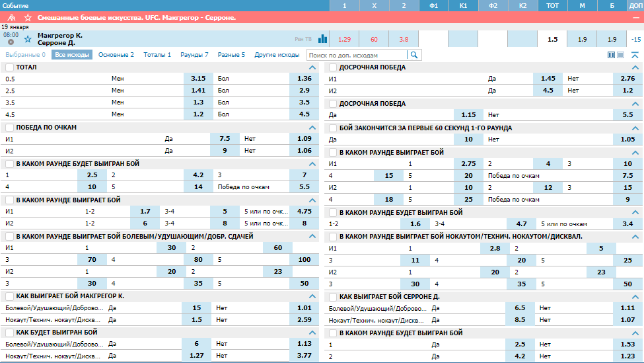Collapse the ТОТАЛ market chevron

(312, 67)
